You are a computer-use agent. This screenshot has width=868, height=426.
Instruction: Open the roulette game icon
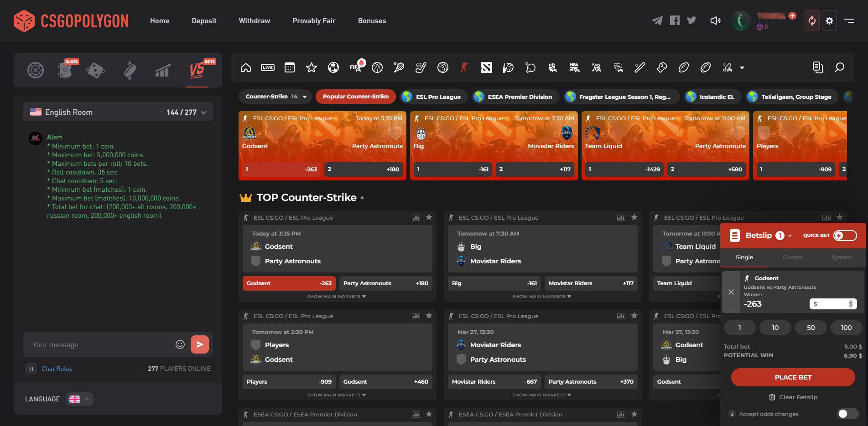tap(36, 70)
